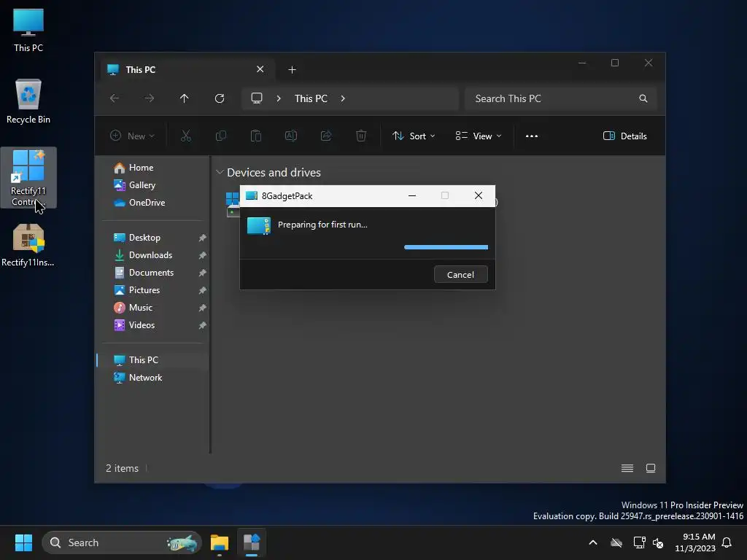Screen dimensions: 747x560
Task: Open the Sort dropdown
Action: click(x=414, y=136)
